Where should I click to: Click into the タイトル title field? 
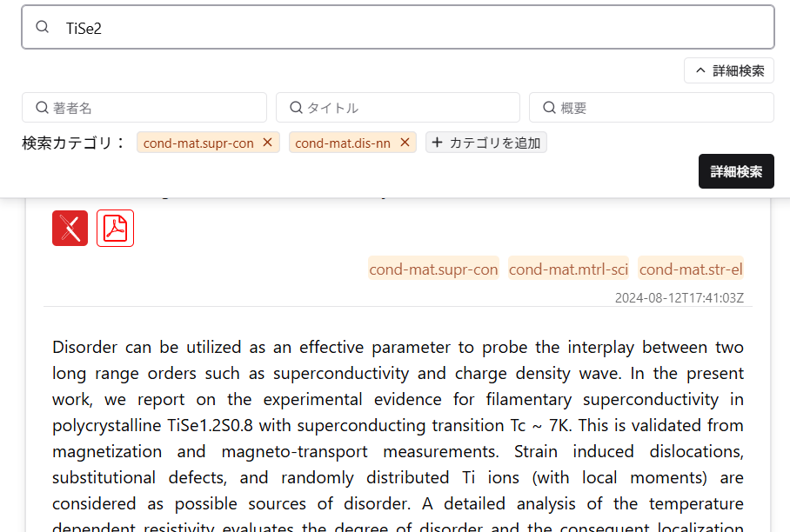[x=409, y=108]
